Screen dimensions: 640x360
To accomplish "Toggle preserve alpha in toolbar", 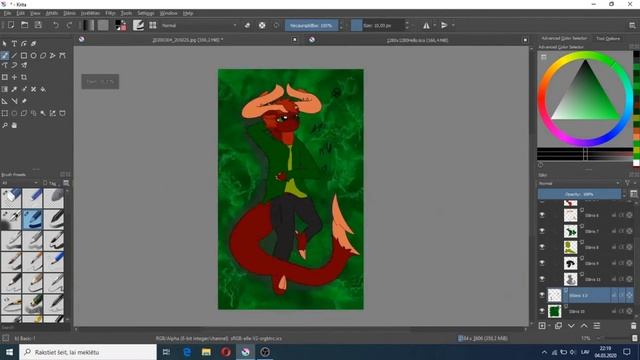I will pos(262,25).
